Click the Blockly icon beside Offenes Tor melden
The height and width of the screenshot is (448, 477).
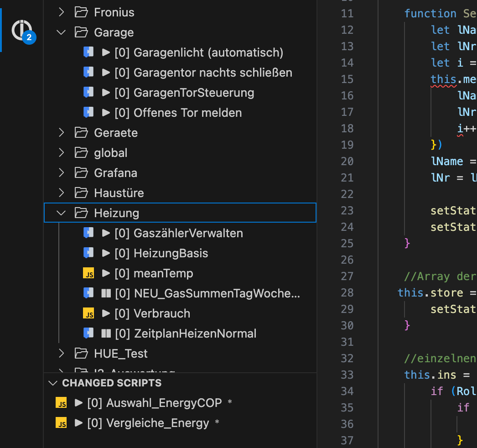coord(88,113)
